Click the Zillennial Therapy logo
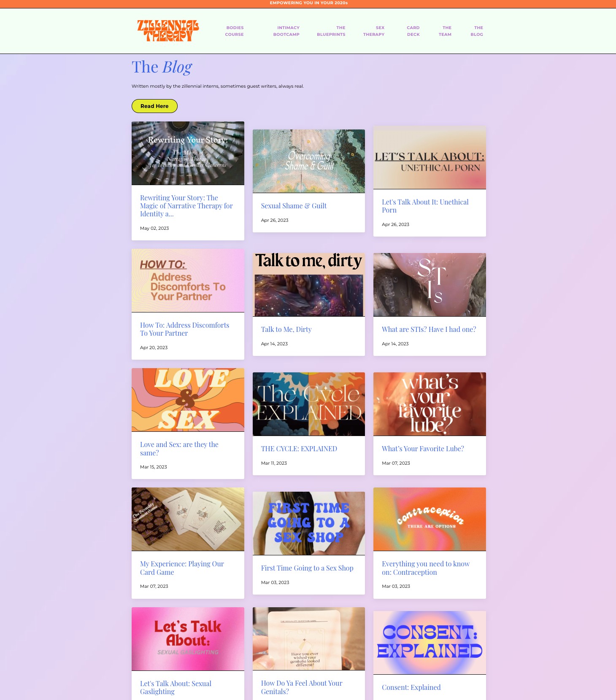This screenshot has height=700, width=616. [x=168, y=31]
